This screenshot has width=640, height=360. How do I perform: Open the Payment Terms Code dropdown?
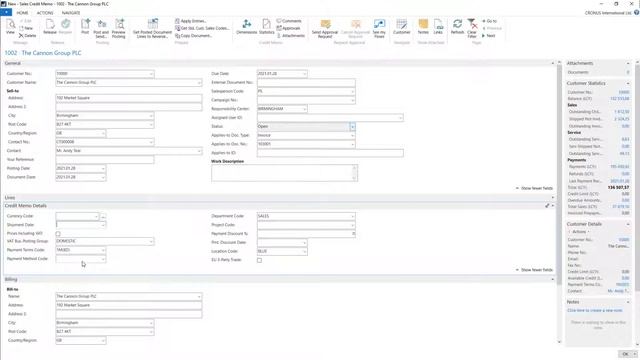click(103, 250)
